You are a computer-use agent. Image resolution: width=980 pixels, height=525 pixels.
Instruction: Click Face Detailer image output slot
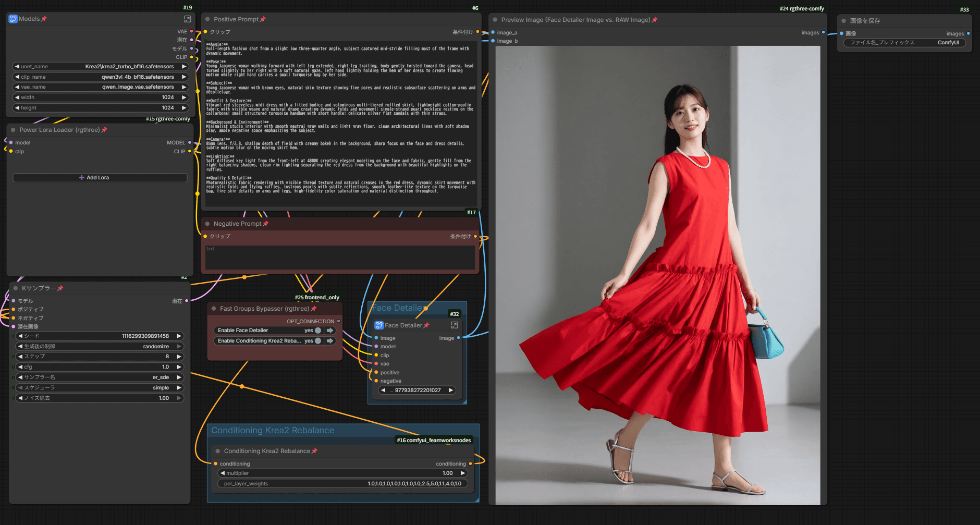pos(458,338)
